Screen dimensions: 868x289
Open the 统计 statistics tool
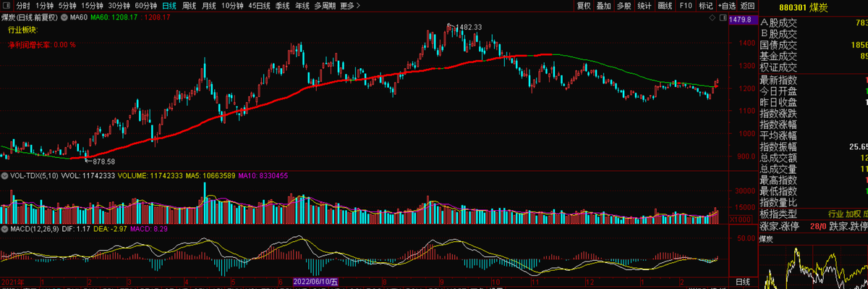pyautogui.click(x=644, y=5)
